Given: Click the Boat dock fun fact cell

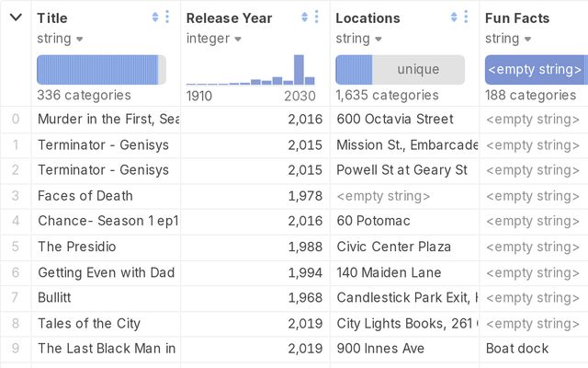Looking at the screenshot, I should pos(517,349).
